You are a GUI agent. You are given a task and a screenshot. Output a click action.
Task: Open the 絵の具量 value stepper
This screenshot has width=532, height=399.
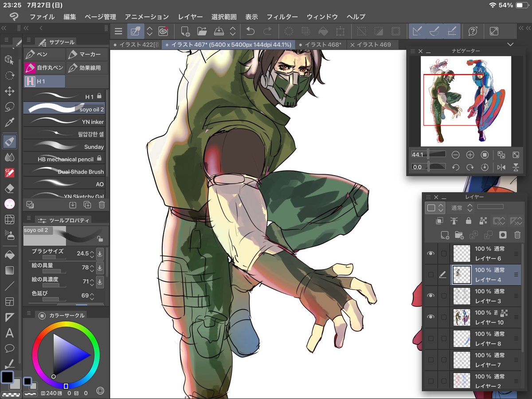click(x=92, y=268)
